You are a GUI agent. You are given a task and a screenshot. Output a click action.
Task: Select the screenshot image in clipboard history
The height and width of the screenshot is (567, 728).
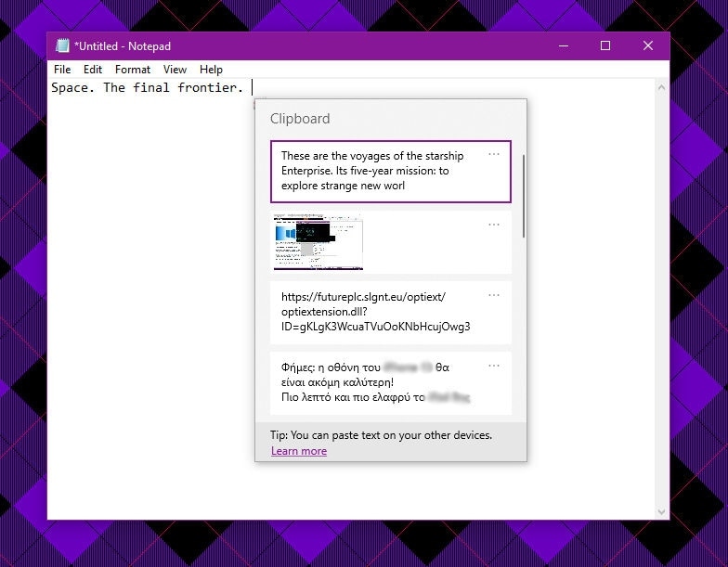point(318,241)
